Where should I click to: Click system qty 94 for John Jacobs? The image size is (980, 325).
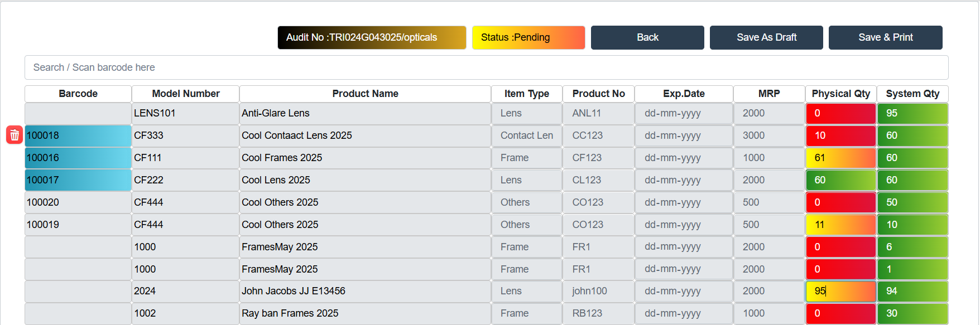click(912, 291)
